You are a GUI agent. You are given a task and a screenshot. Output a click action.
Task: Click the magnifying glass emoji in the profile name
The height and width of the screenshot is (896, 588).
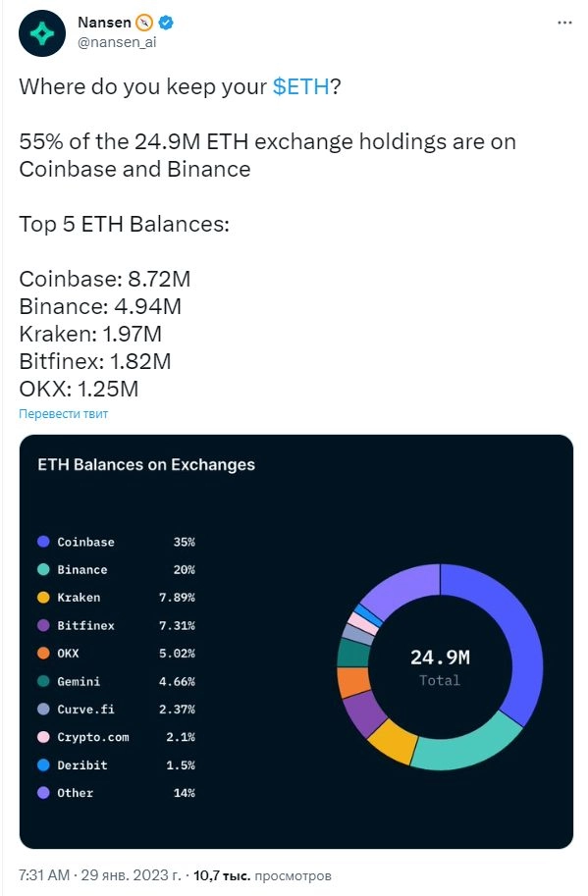point(144,21)
